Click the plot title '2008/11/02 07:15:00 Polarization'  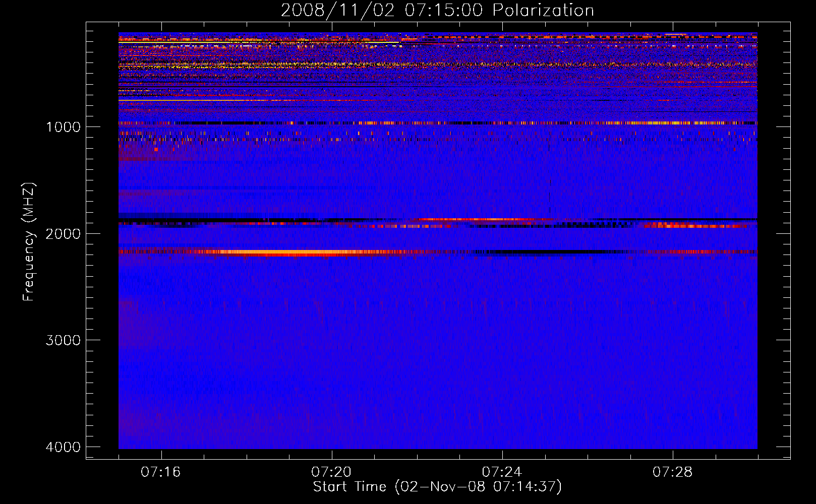[x=437, y=10]
